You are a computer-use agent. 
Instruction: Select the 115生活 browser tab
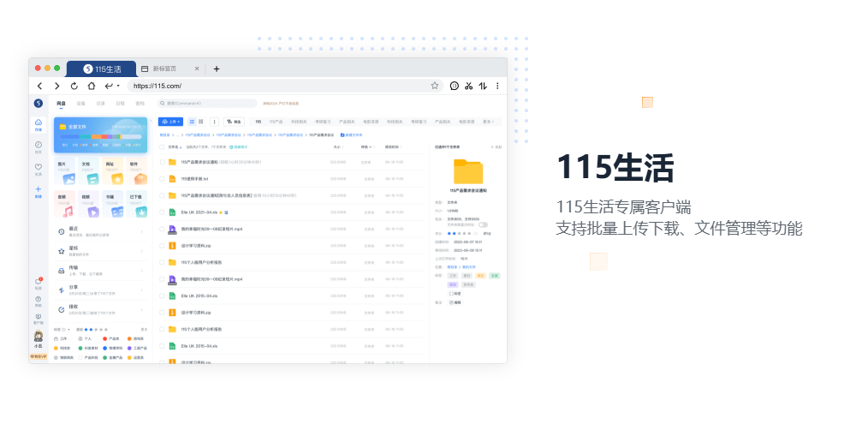coord(102,69)
